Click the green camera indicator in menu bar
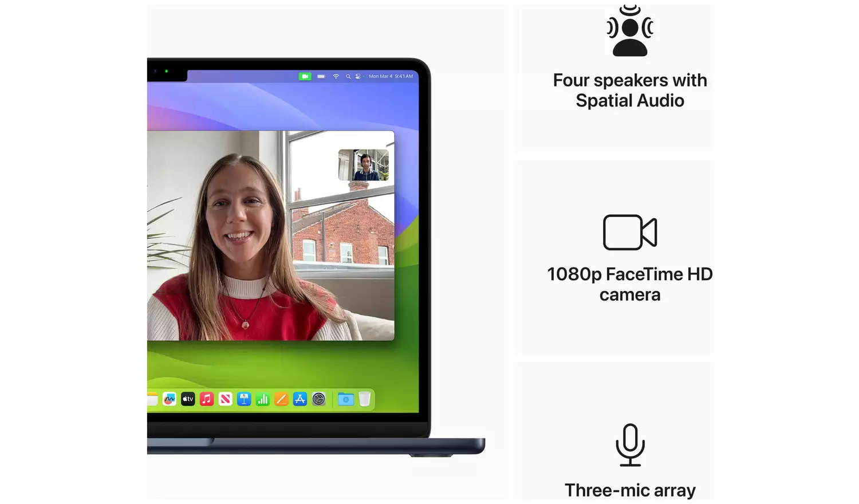859x504 pixels. click(x=305, y=76)
